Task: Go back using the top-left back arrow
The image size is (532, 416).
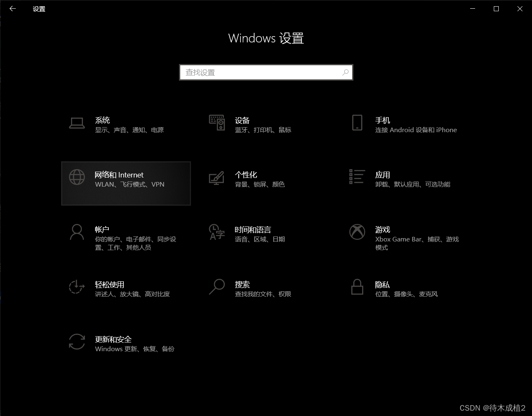Action: pyautogui.click(x=12, y=9)
